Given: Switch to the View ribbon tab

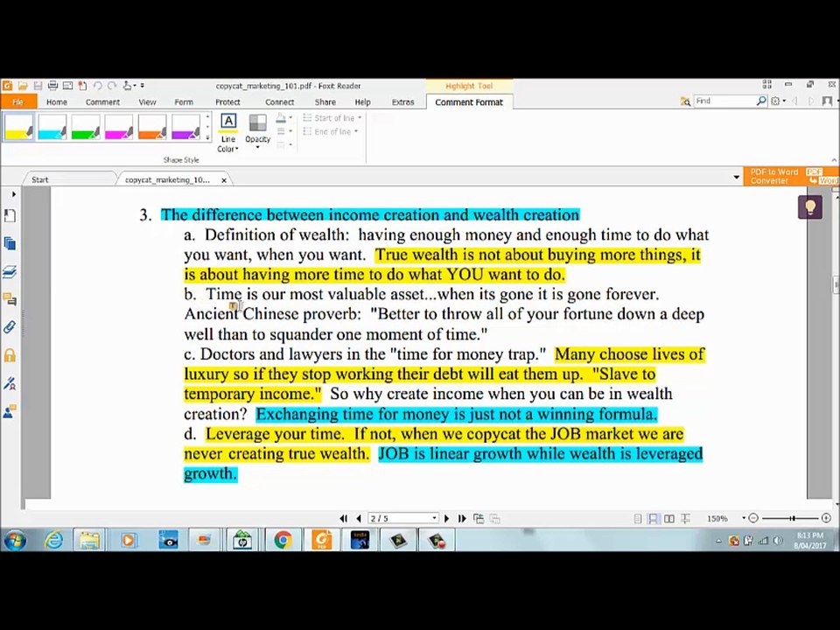Looking at the screenshot, I should (x=147, y=101).
